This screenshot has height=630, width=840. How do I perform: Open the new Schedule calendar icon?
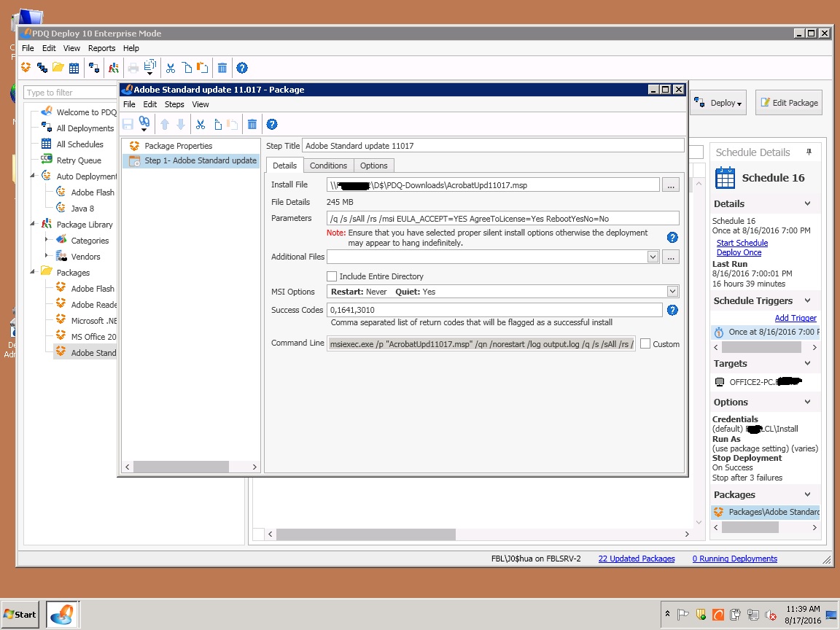pyautogui.click(x=74, y=67)
